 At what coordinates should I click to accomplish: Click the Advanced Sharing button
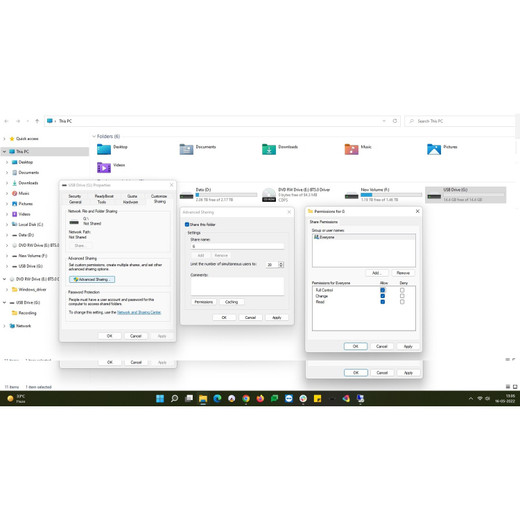pos(92,279)
